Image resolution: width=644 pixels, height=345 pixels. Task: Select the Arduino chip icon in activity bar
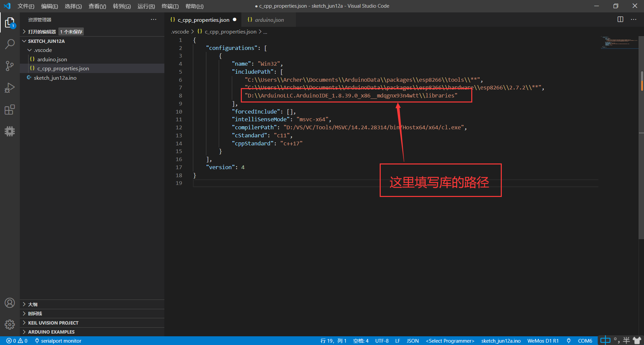point(10,131)
